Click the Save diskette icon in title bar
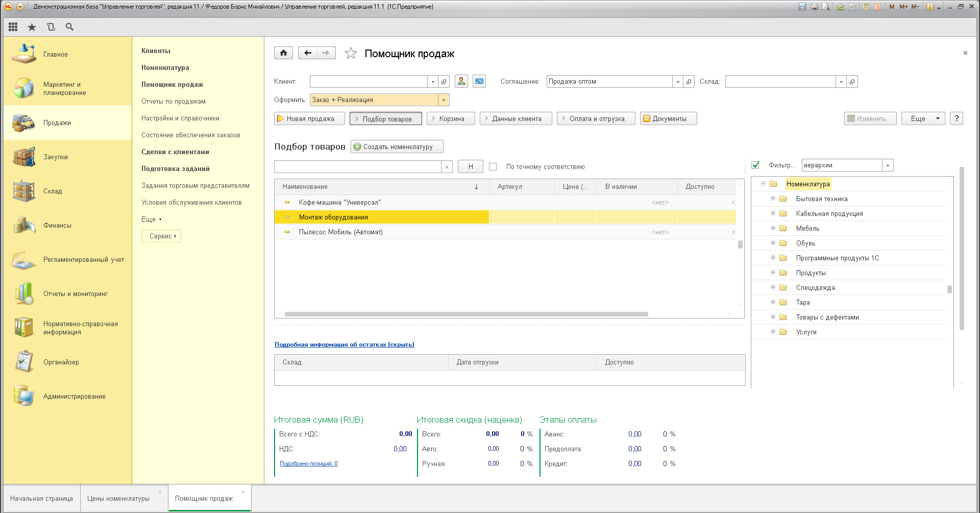 coord(802,7)
